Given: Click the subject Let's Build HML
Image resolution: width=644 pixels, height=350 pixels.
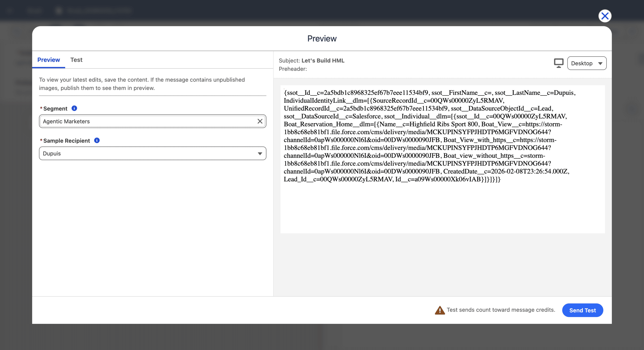Looking at the screenshot, I should [323, 61].
